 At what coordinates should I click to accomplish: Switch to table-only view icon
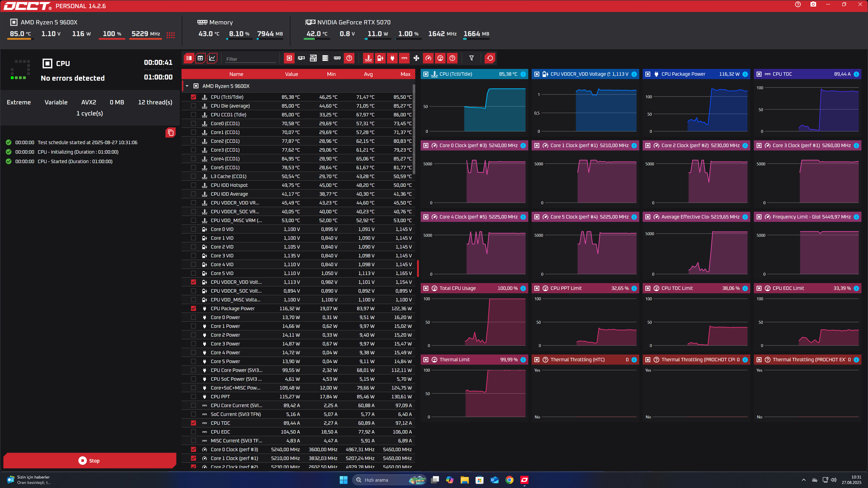(200, 58)
